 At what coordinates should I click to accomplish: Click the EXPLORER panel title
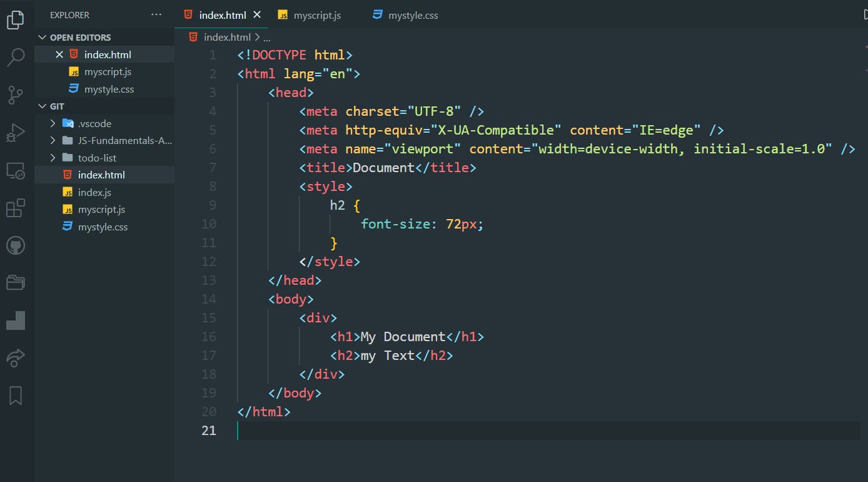(x=69, y=14)
